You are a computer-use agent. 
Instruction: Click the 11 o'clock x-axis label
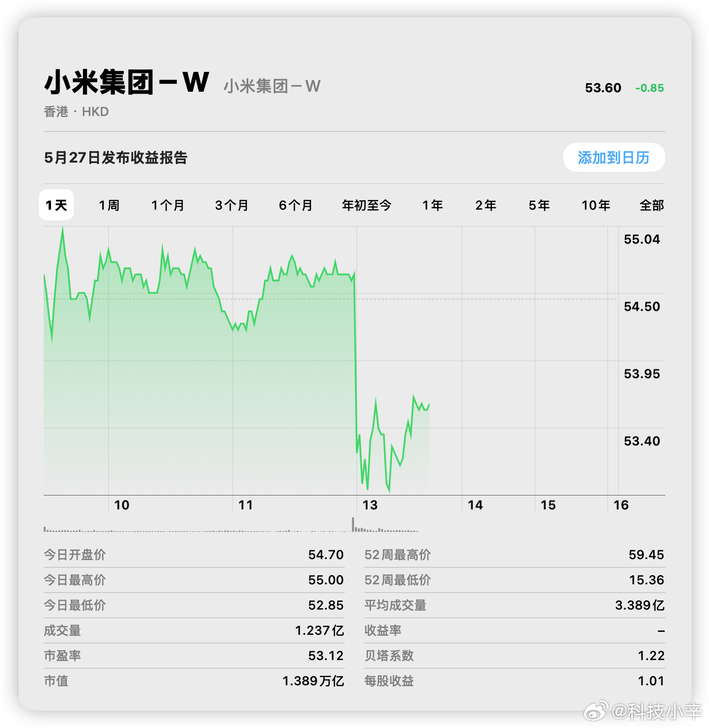(x=246, y=505)
